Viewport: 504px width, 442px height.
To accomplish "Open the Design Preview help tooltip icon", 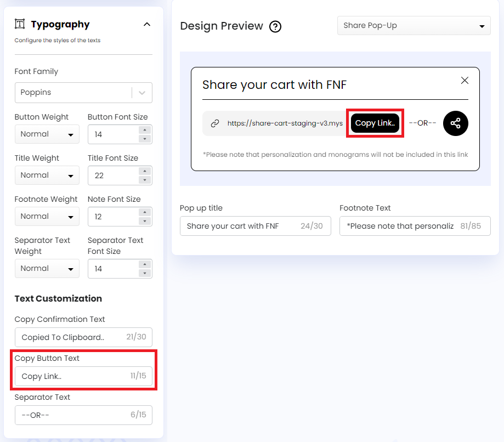I will [x=275, y=26].
